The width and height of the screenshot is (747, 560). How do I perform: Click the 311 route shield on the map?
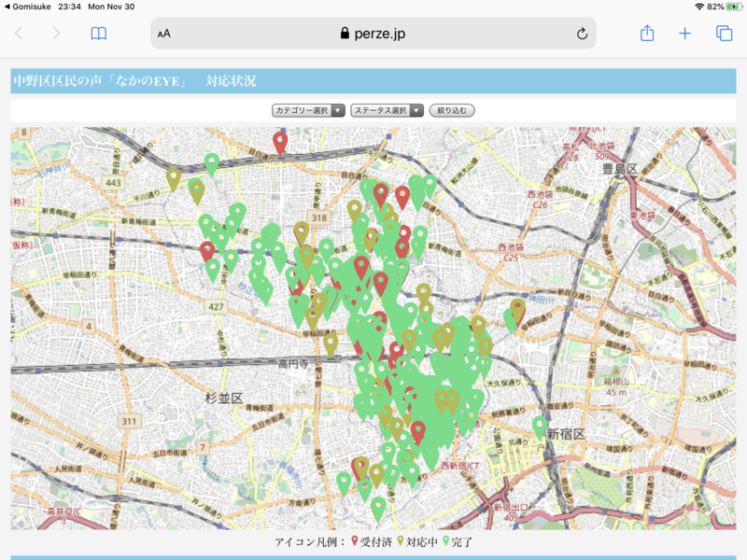click(x=129, y=421)
